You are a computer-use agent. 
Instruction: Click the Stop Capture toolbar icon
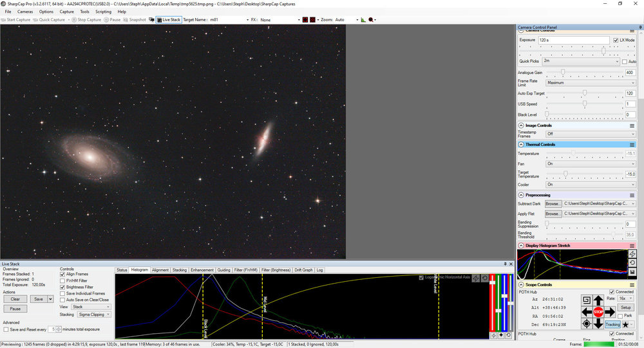coord(86,20)
